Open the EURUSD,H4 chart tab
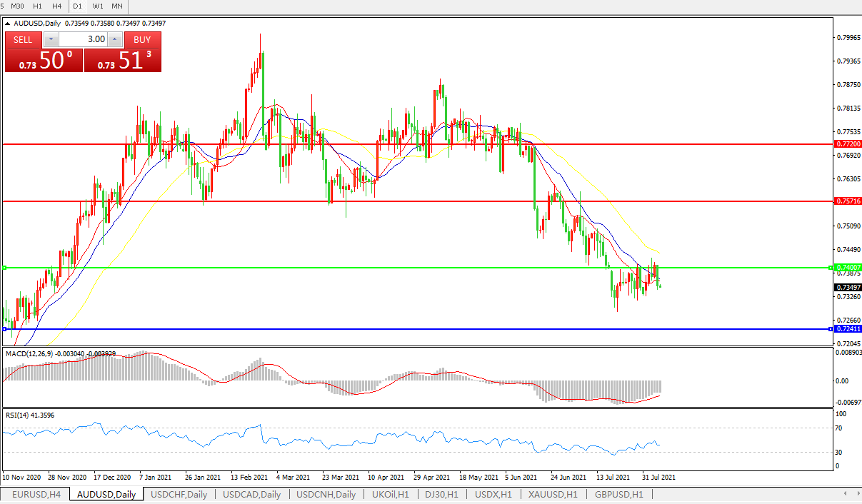Viewport: 862px width, 504px height. point(35,494)
